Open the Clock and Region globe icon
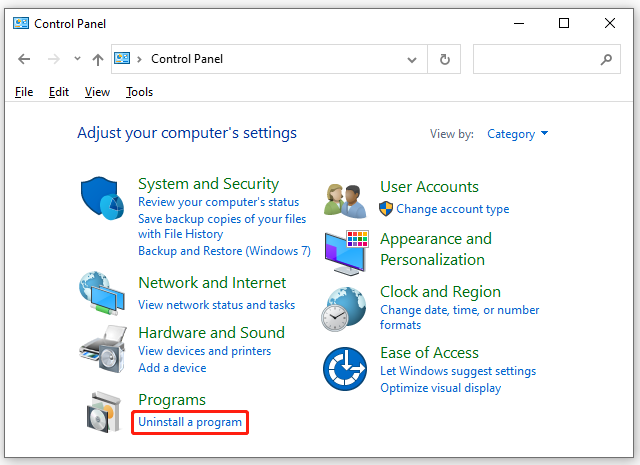The height and width of the screenshot is (465, 640). coord(344,309)
